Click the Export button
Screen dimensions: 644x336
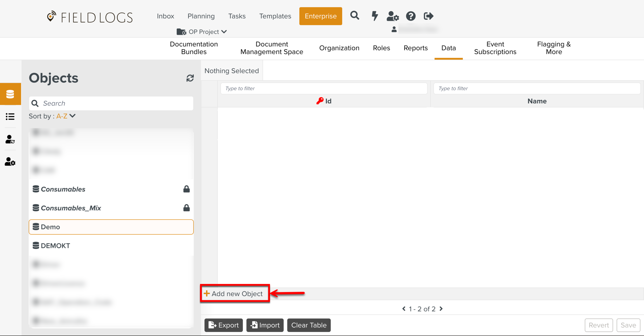pyautogui.click(x=224, y=325)
